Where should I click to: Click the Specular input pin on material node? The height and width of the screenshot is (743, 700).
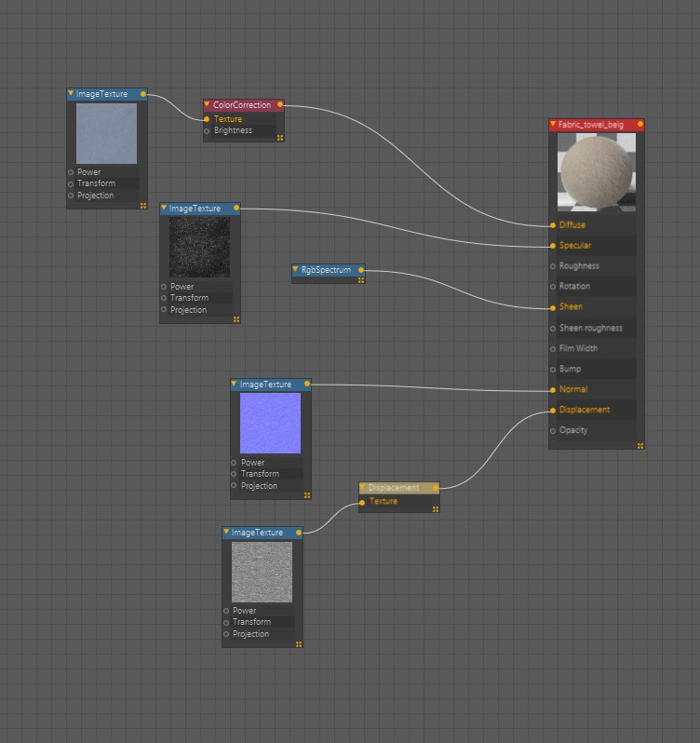point(553,246)
